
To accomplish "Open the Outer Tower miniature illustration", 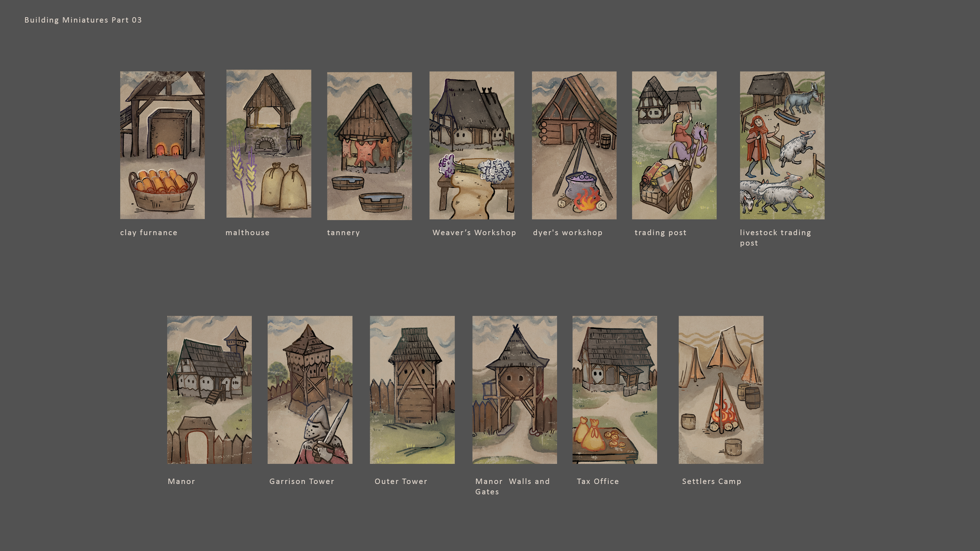I will (412, 390).
